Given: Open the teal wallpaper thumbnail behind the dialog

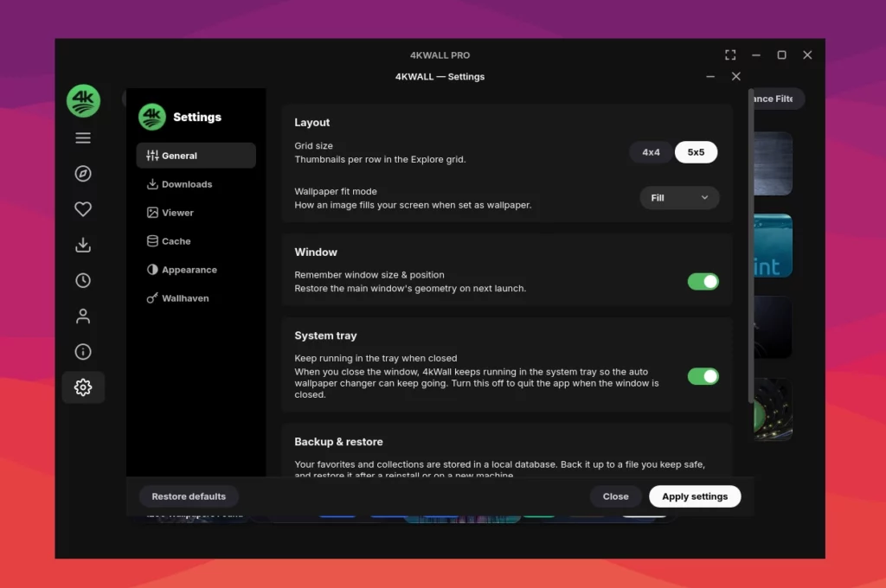Looking at the screenshot, I should [x=773, y=246].
